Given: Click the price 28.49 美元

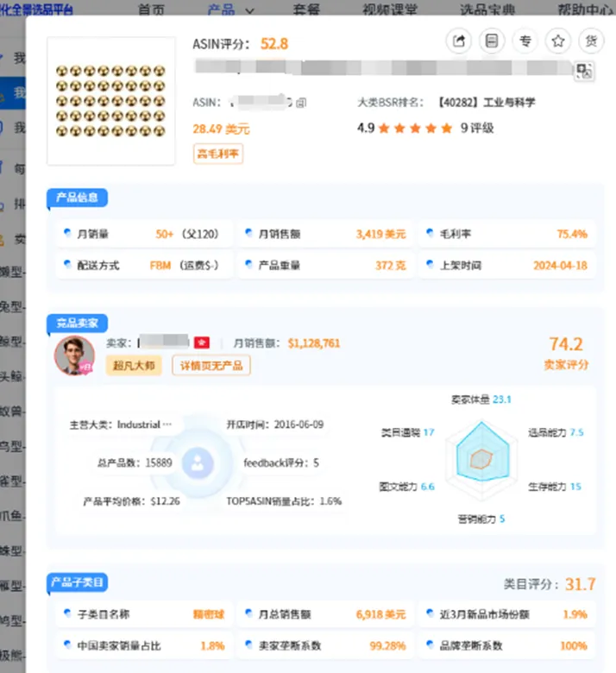Looking at the screenshot, I should click(221, 129).
